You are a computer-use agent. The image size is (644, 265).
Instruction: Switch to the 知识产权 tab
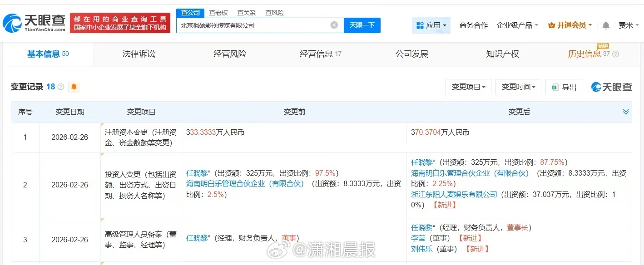[502, 54]
